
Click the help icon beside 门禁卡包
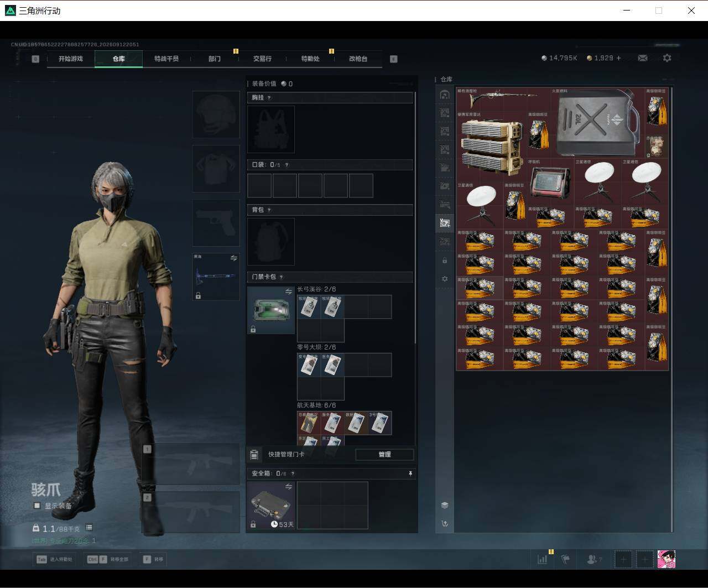click(x=281, y=277)
